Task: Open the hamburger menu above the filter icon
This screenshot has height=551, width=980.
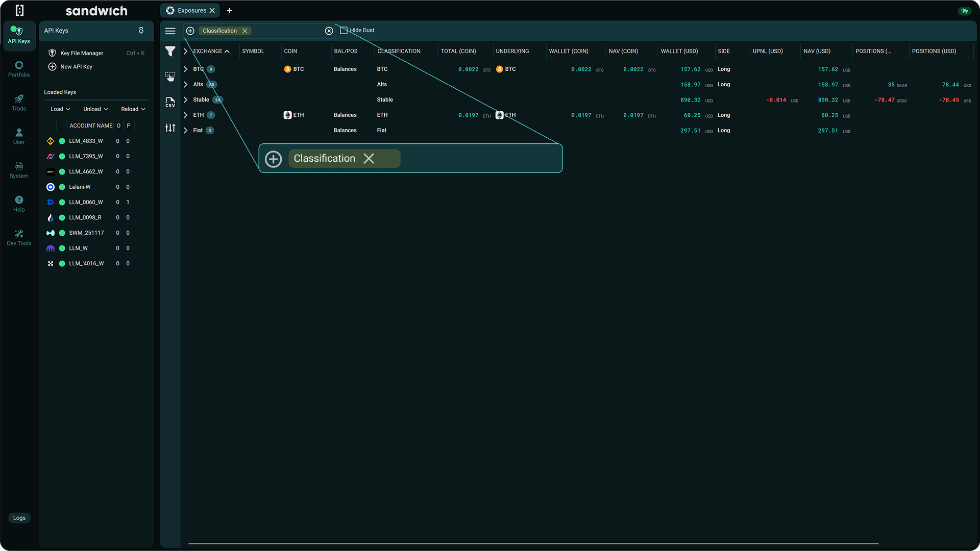Action: (x=170, y=31)
